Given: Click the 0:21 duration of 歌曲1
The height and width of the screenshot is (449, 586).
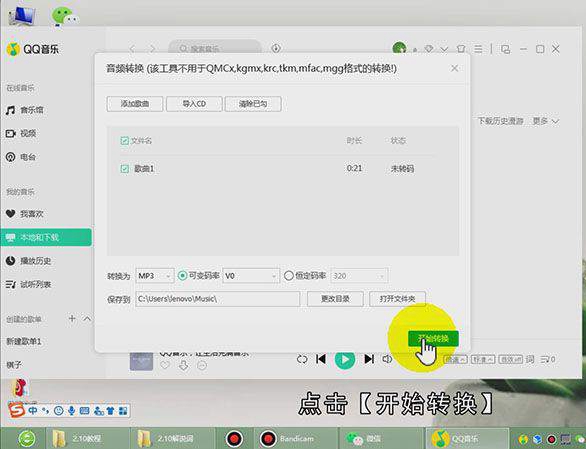Looking at the screenshot, I should click(x=354, y=168).
